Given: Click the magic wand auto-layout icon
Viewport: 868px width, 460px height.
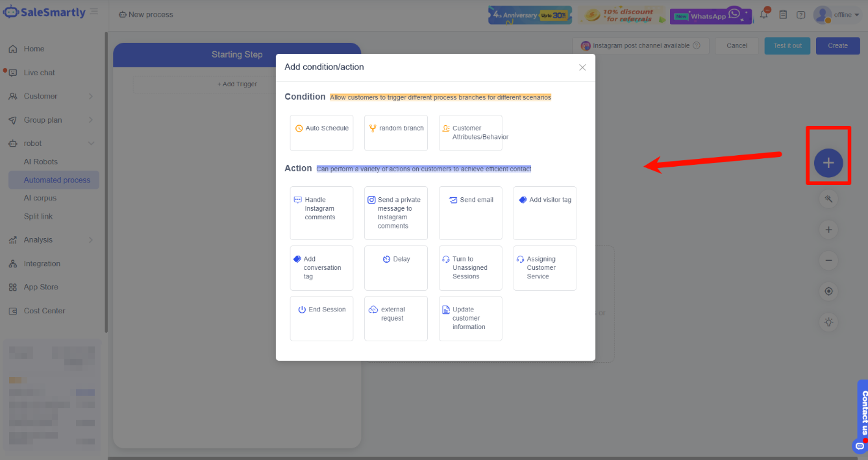Looking at the screenshot, I should click(828, 199).
